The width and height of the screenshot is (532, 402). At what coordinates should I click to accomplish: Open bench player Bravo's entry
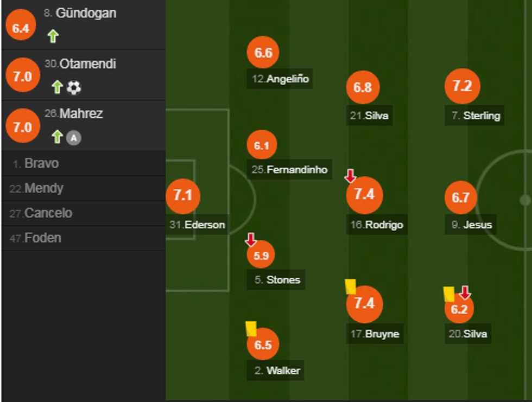[x=41, y=163]
